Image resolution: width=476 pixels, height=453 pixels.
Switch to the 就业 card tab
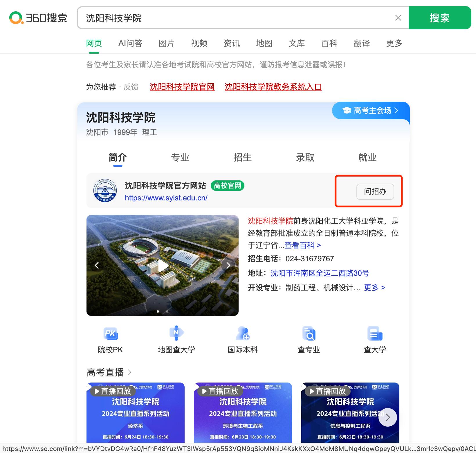coord(367,157)
